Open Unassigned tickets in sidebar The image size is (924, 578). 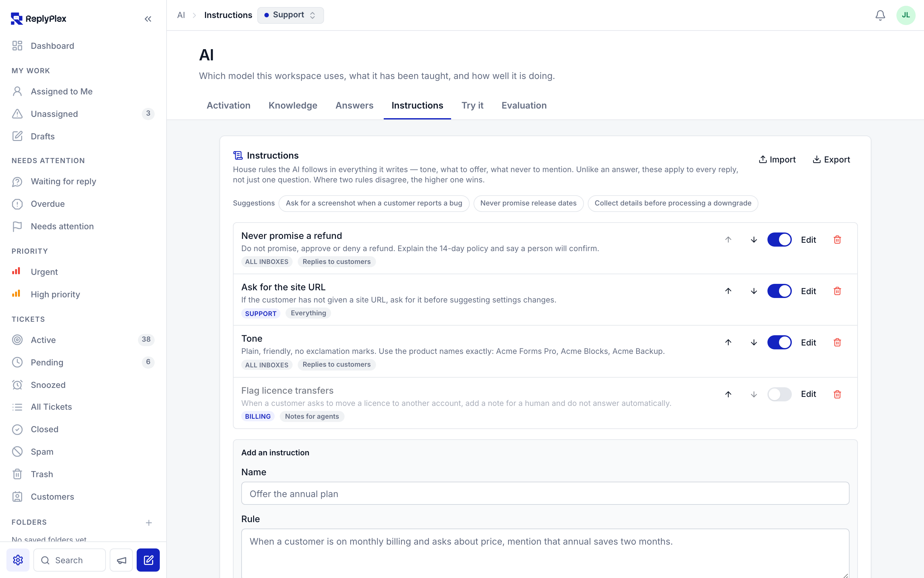pyautogui.click(x=83, y=114)
